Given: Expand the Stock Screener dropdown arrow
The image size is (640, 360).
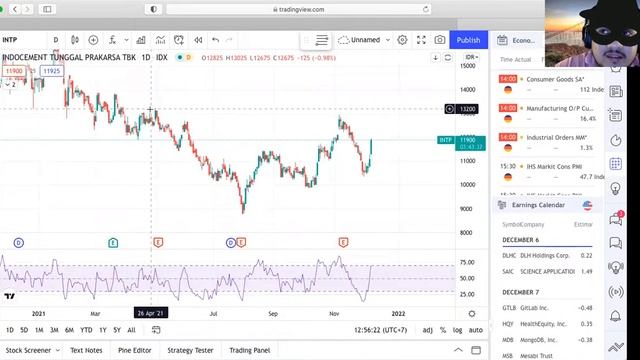Looking at the screenshot, I should point(58,350).
